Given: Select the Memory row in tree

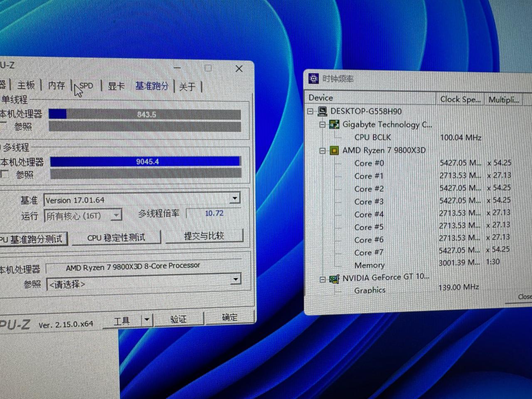Looking at the screenshot, I should point(369,265).
